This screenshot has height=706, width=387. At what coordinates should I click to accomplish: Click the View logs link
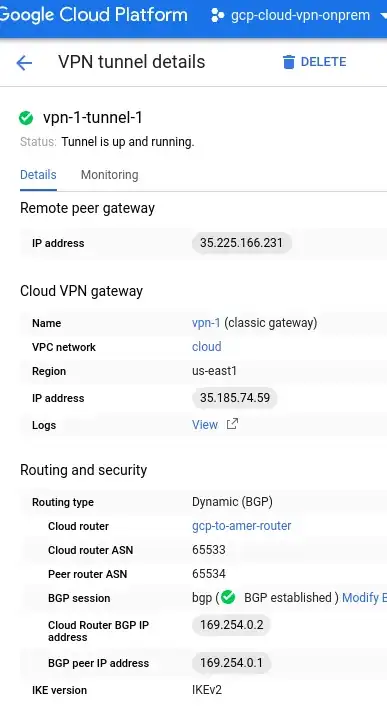[205, 425]
